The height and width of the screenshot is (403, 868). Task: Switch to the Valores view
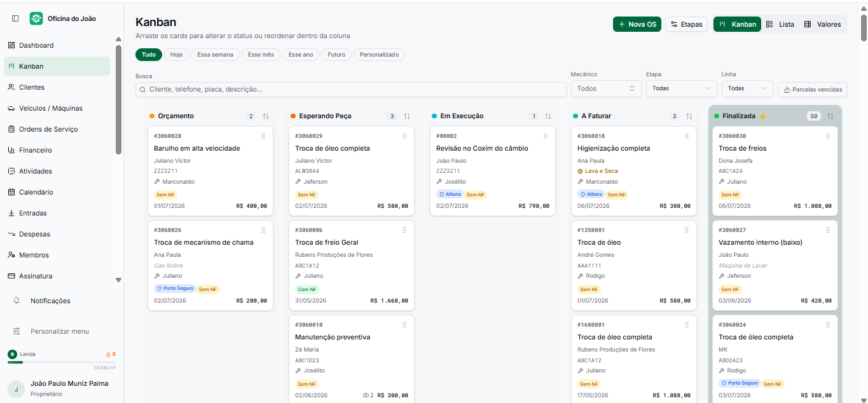pos(822,24)
